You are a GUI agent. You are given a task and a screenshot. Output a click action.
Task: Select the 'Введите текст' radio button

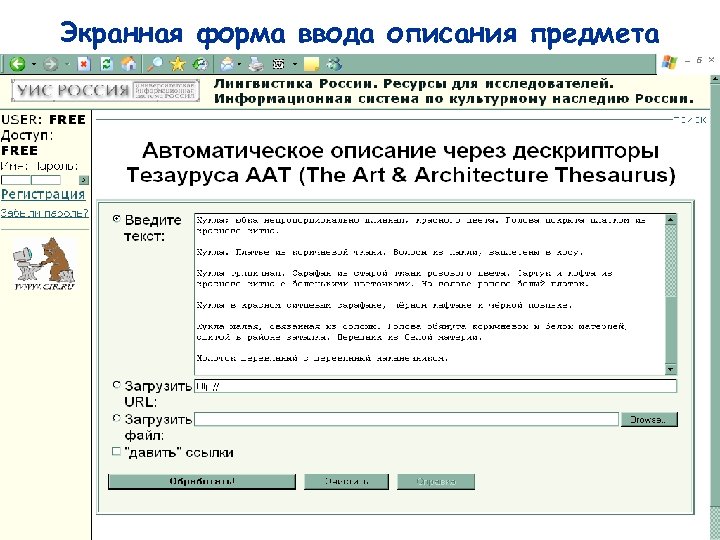point(117,219)
